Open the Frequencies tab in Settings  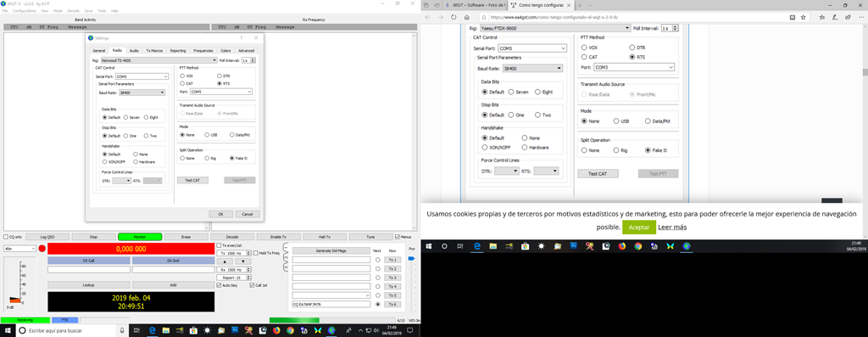click(x=203, y=50)
